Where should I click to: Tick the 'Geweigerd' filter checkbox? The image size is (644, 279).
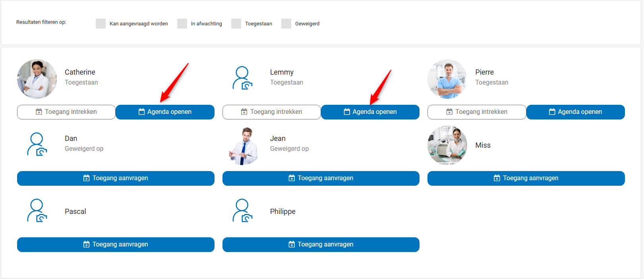point(286,23)
